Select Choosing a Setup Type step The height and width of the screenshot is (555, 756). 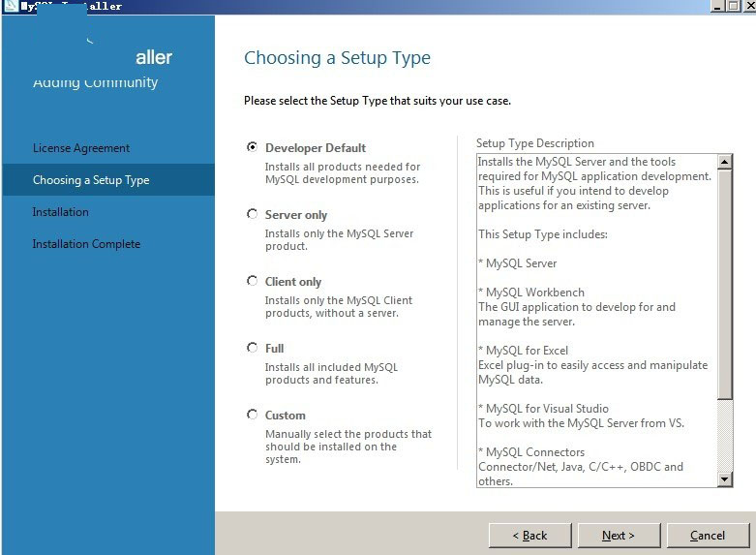(108, 179)
